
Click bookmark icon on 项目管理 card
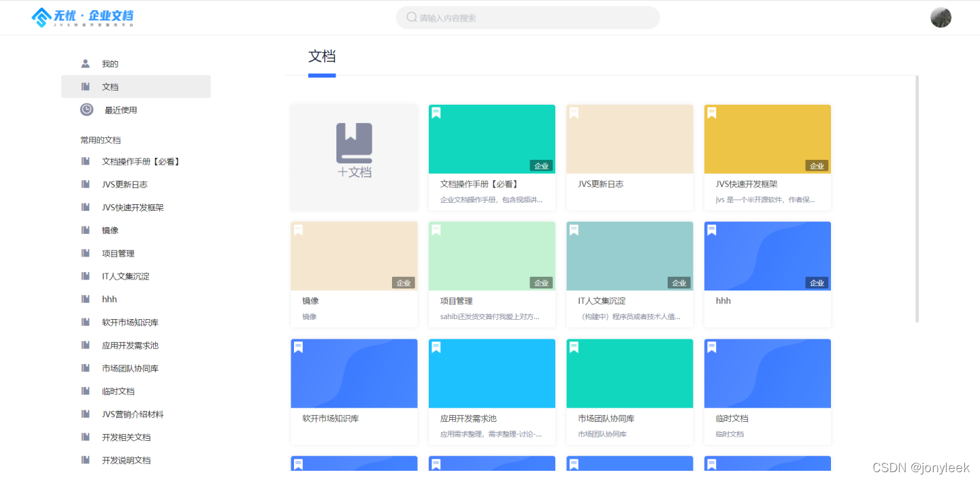pos(436,230)
